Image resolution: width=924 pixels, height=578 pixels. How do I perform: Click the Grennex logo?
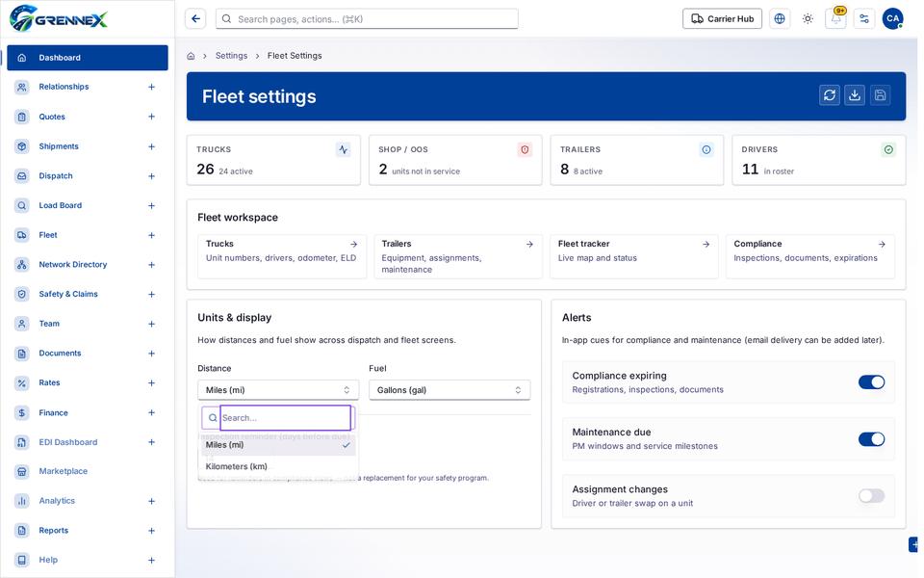tap(59, 18)
